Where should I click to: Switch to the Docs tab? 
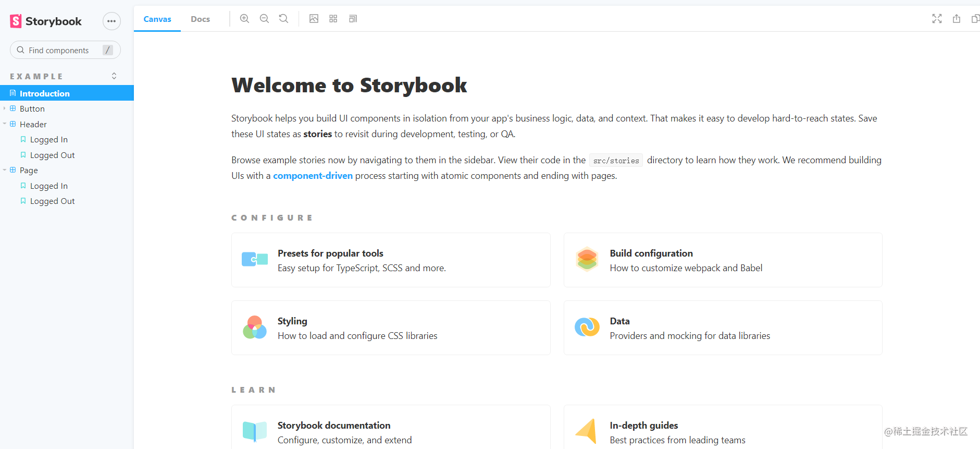pyautogui.click(x=200, y=19)
